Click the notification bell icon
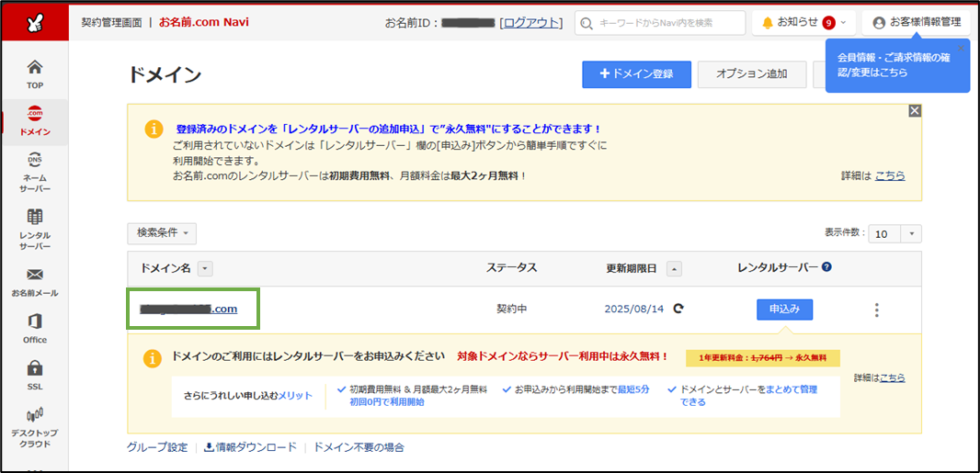Image resolution: width=980 pixels, height=473 pixels. pos(768,23)
